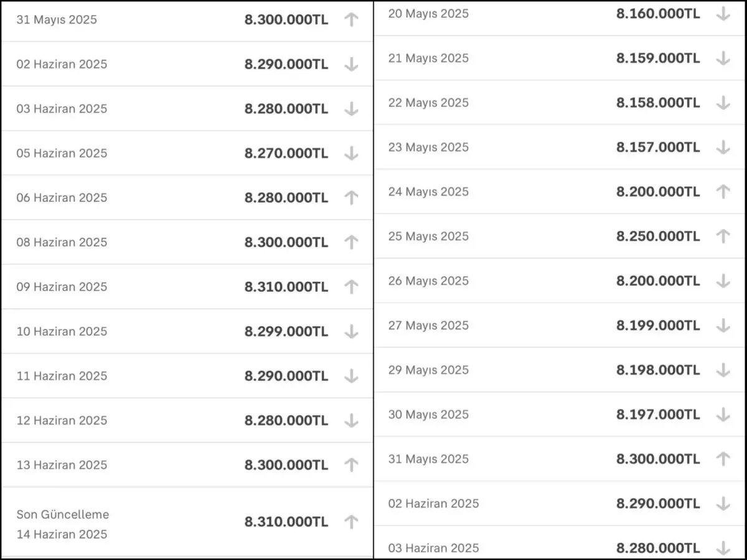Click the down arrow next to 22 Mayıs 2025
The width and height of the screenshot is (747, 560).
(x=723, y=103)
